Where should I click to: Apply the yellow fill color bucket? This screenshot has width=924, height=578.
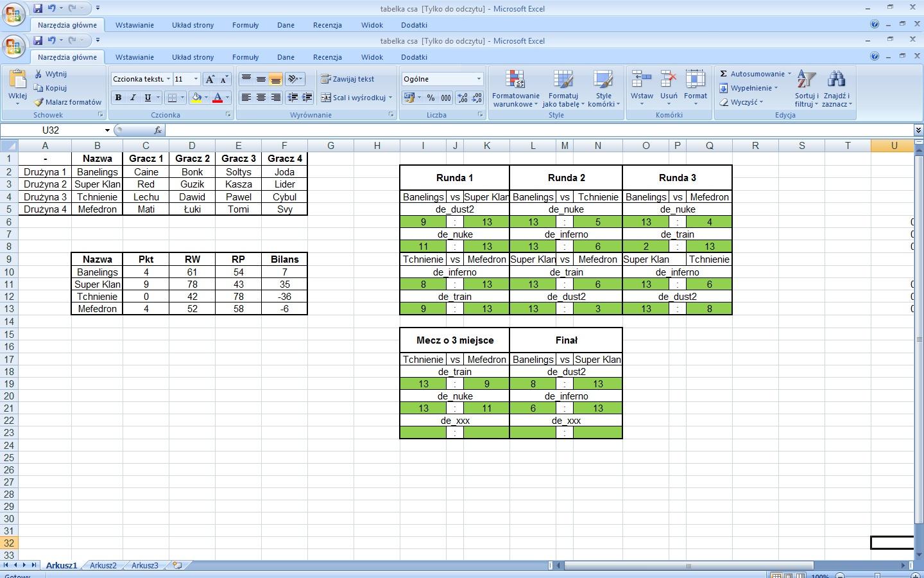coord(196,98)
